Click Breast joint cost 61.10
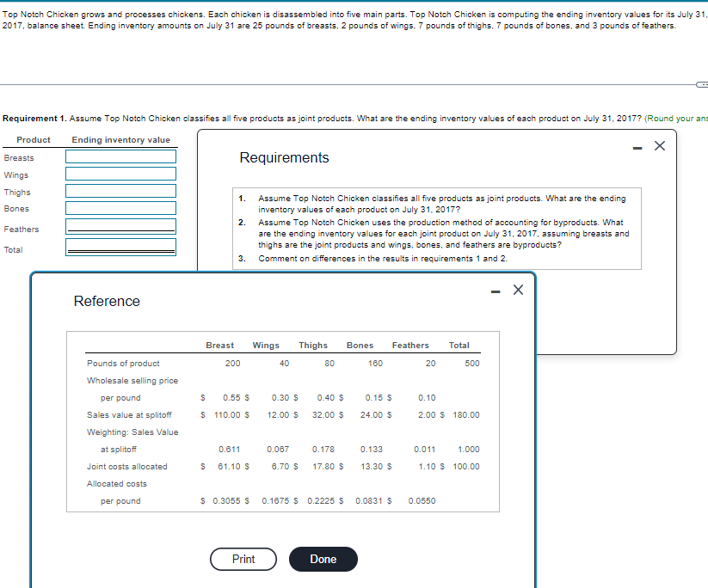This screenshot has height=588, width=708. click(229, 466)
